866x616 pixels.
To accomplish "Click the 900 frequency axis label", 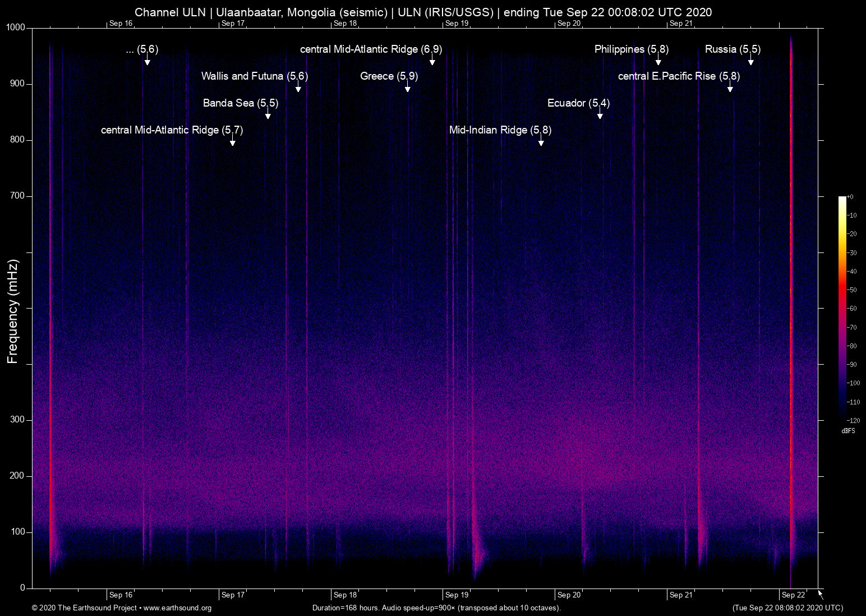I will click(x=18, y=84).
